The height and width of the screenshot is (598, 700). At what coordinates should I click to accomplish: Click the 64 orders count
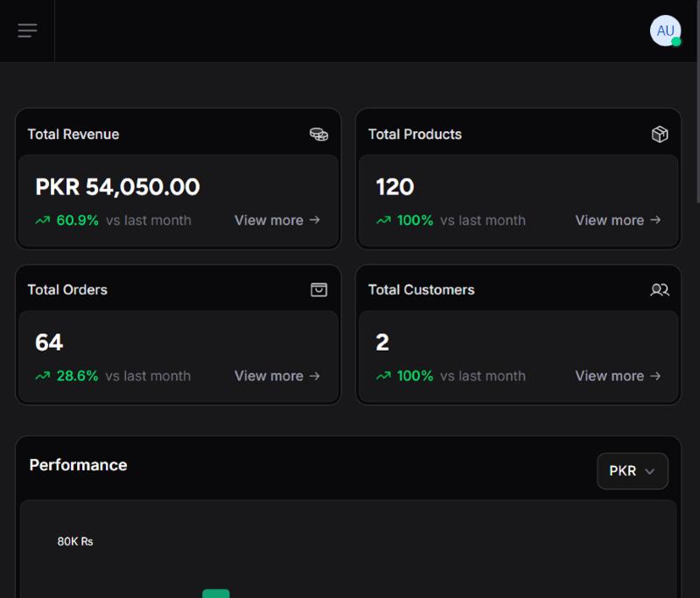click(x=49, y=343)
